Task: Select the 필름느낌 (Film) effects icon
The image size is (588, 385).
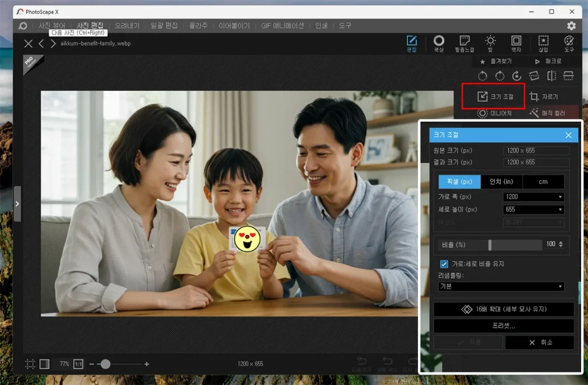Action: (465, 43)
